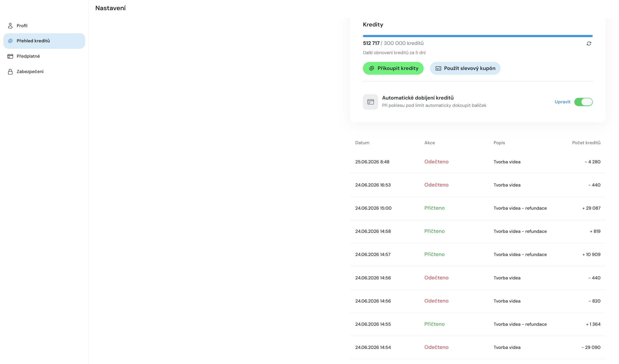Click the date 25.06.2026 8:48
Screen dimensions: 619x364
coord(372,162)
